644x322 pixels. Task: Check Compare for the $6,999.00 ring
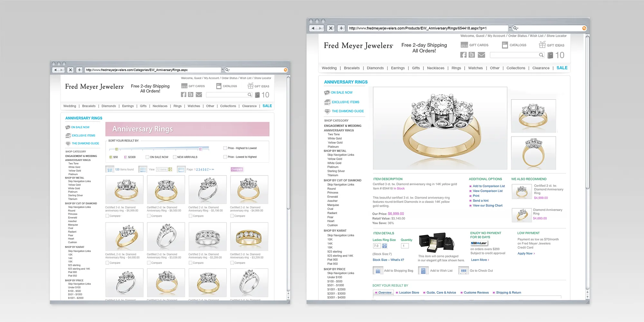coord(107,216)
